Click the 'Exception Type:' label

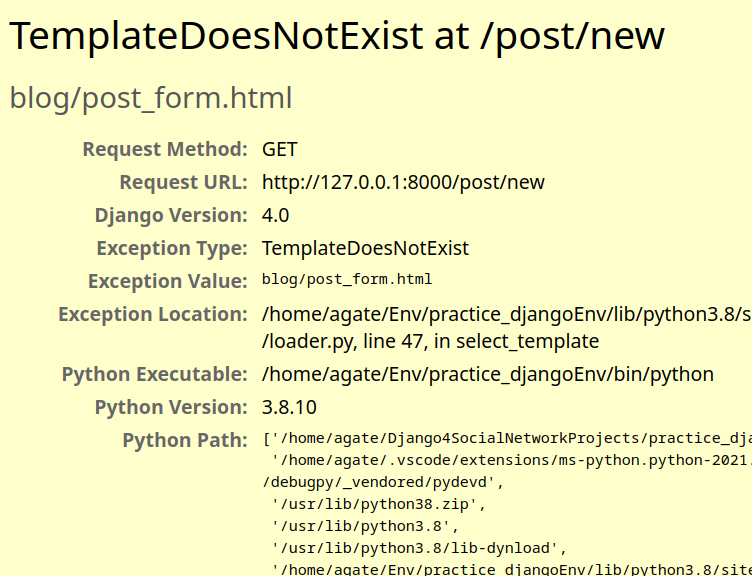pos(172,248)
